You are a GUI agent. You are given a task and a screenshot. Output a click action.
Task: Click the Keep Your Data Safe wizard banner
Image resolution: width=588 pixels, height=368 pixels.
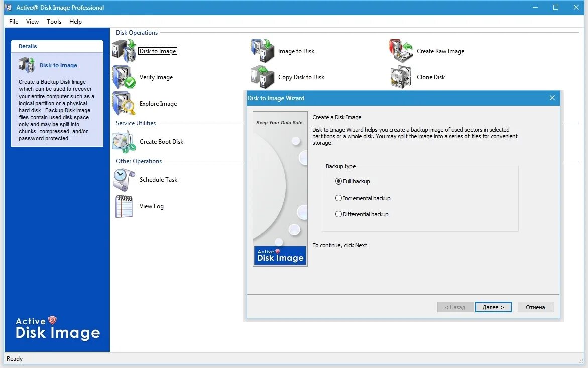pos(280,189)
